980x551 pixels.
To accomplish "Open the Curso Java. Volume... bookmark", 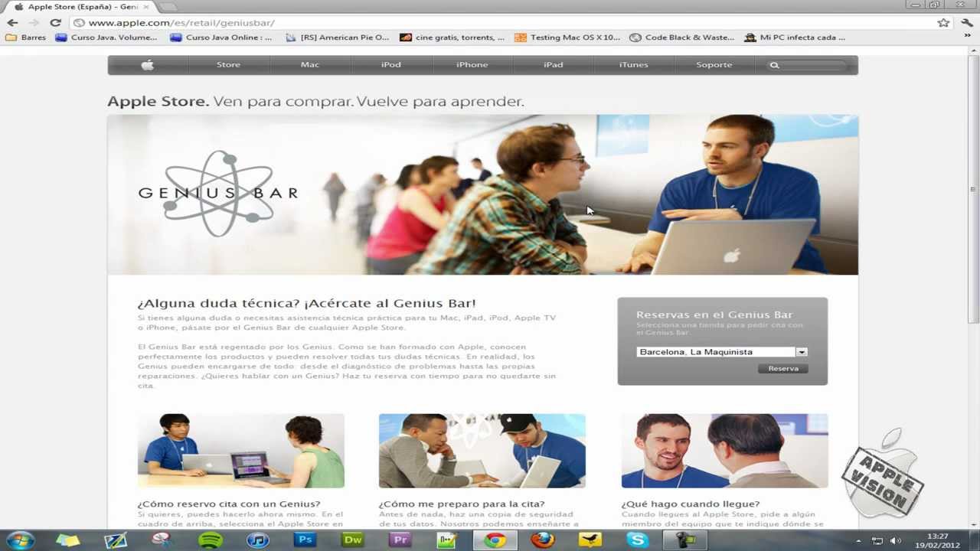I will pyautogui.click(x=106, y=37).
